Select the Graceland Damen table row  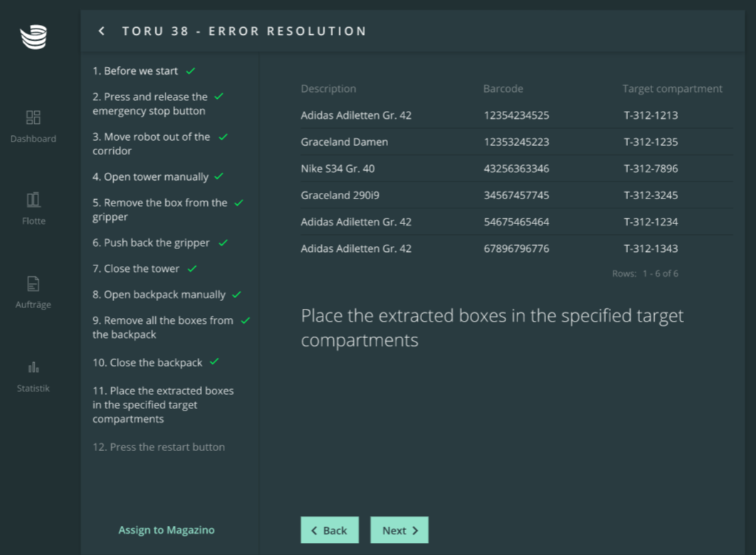[516, 142]
